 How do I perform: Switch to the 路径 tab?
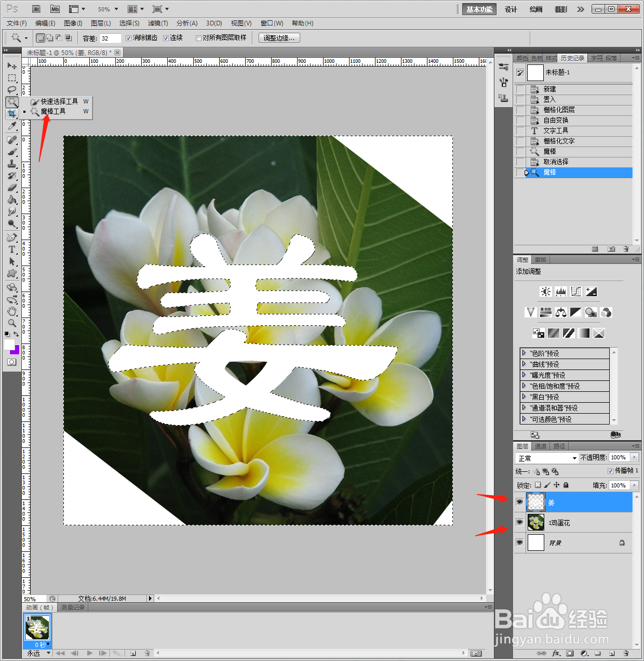559,446
